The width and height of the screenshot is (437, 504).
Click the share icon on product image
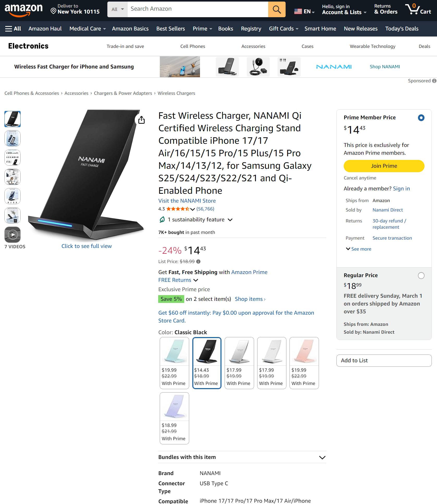(x=141, y=120)
